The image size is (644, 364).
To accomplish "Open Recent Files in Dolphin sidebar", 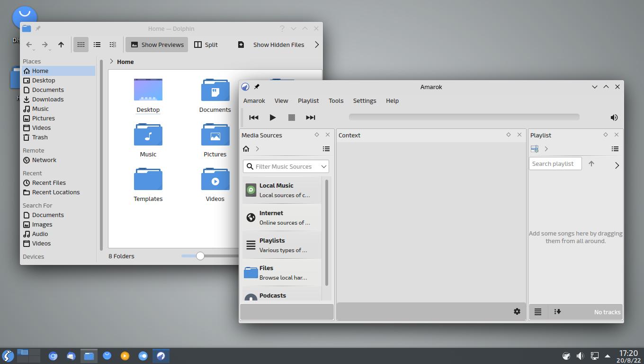I will (58, 182).
